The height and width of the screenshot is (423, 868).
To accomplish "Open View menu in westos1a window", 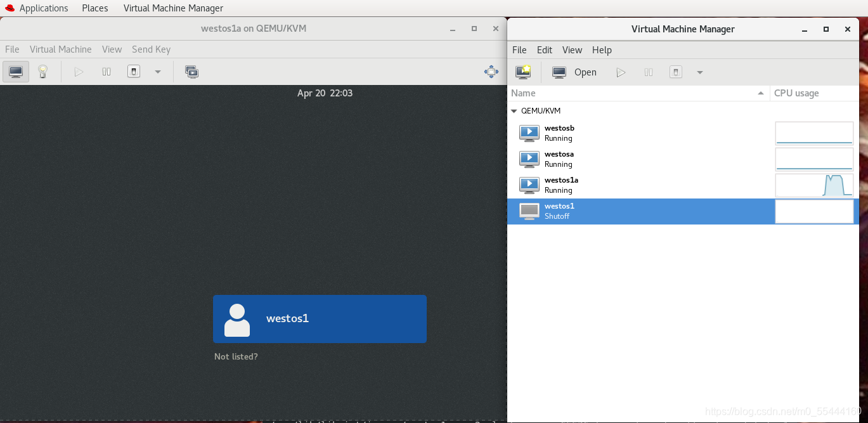I will (x=112, y=49).
